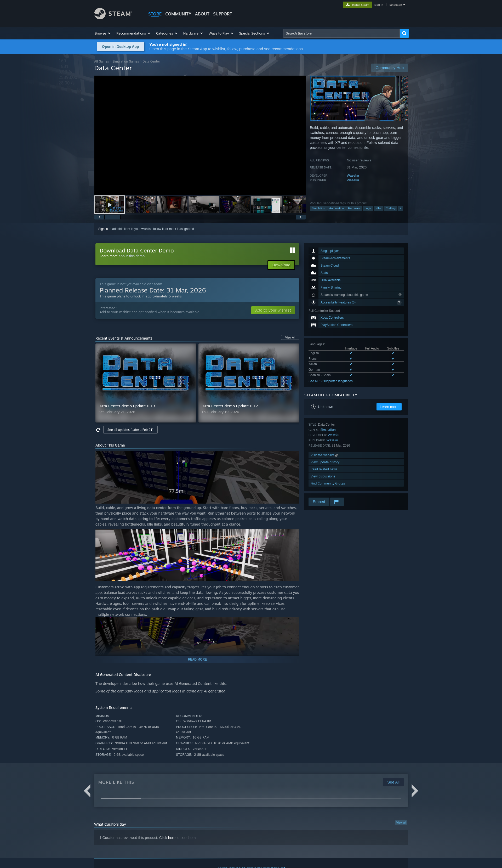Viewport: 502px width, 868px height.
Task: Click the Xbox Controllers gamepad icon
Action: coord(313,318)
